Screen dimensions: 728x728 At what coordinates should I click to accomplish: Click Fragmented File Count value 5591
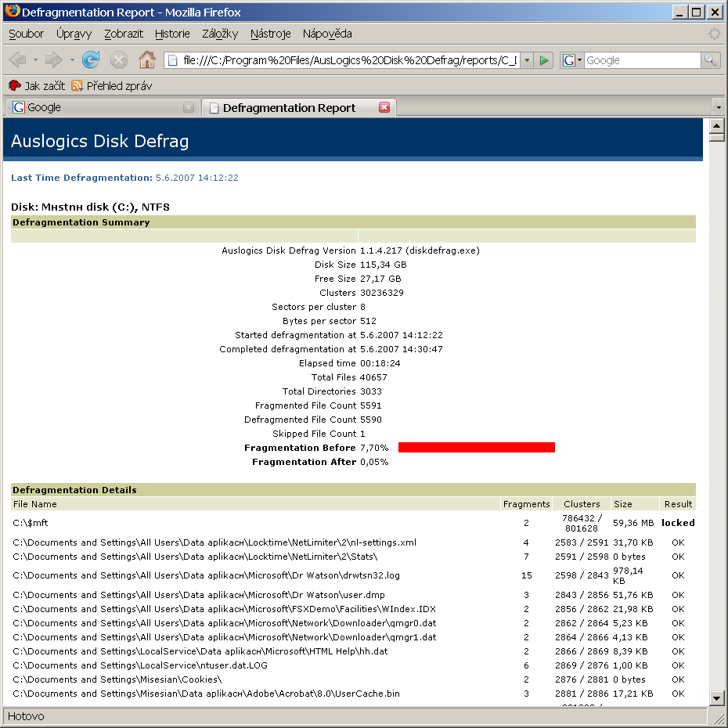370,405
